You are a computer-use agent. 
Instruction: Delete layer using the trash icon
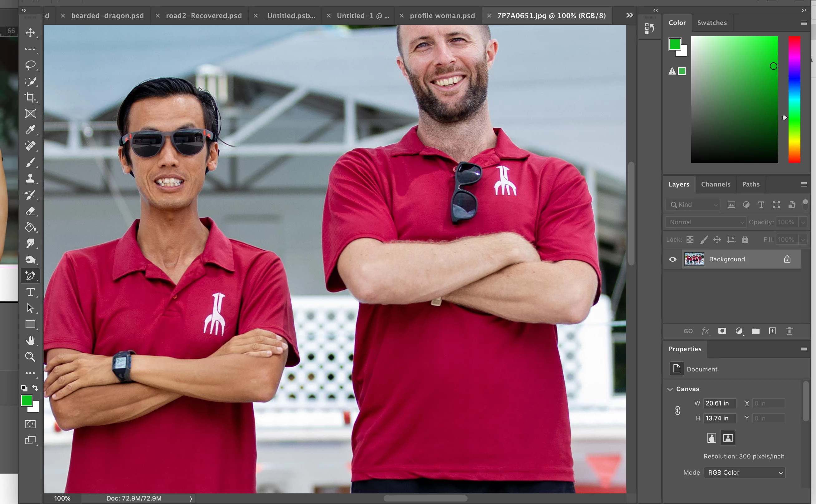(x=789, y=331)
